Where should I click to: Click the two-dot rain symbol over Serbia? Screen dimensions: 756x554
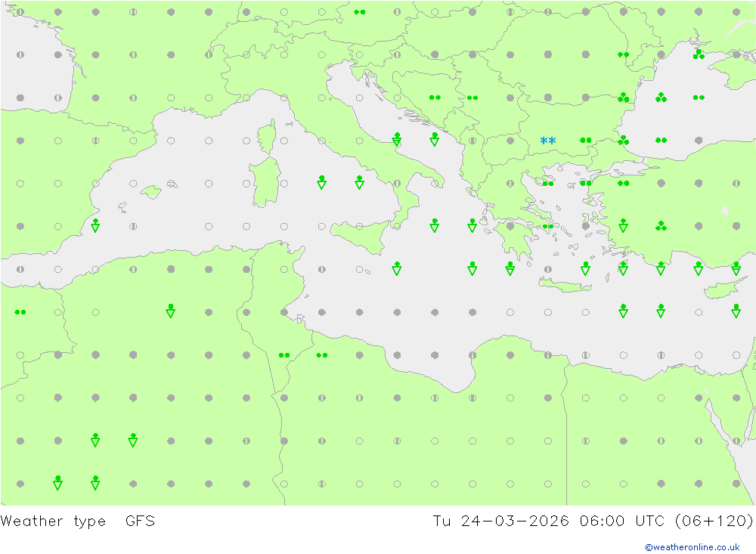(472, 97)
